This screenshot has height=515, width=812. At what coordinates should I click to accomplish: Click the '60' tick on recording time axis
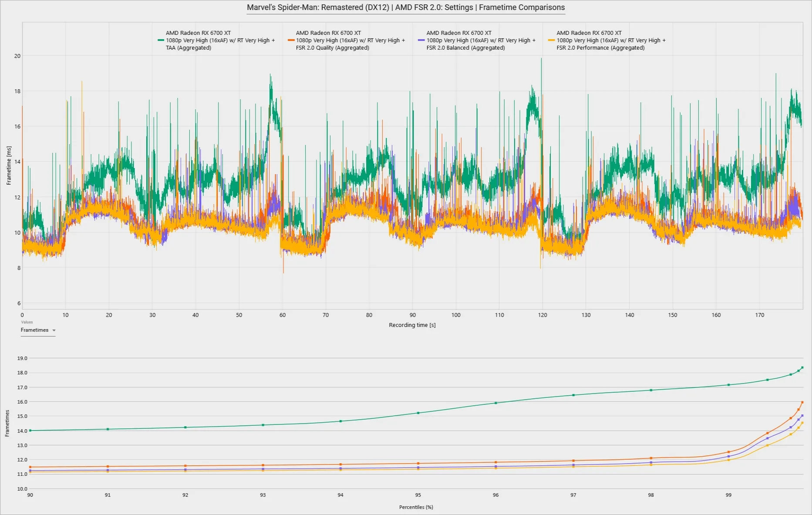[x=283, y=315]
